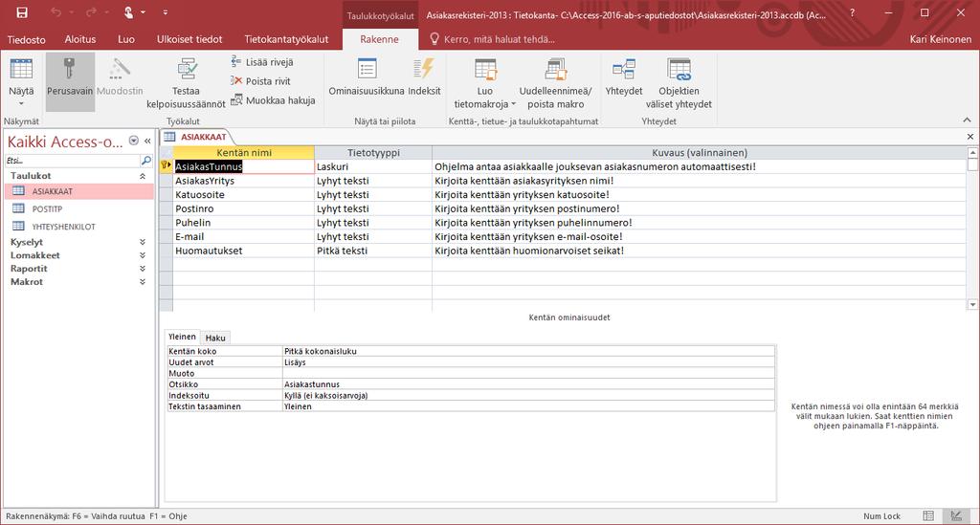
Task: Open the Tiedosto tab
Action: (x=26, y=39)
